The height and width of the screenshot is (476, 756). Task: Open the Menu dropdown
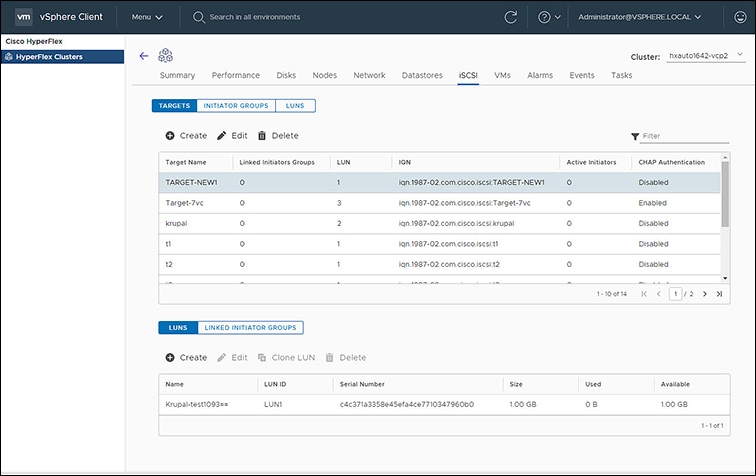(147, 17)
